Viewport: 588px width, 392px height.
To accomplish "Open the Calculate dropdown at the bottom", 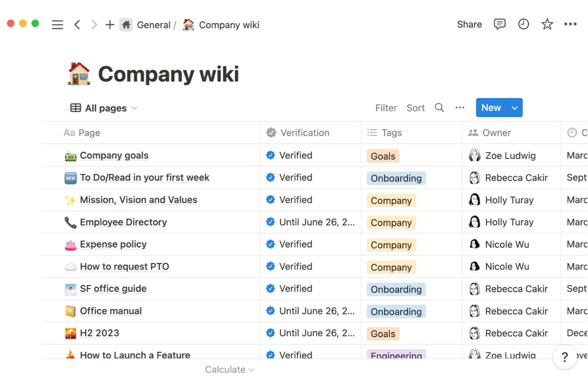I will [x=230, y=369].
